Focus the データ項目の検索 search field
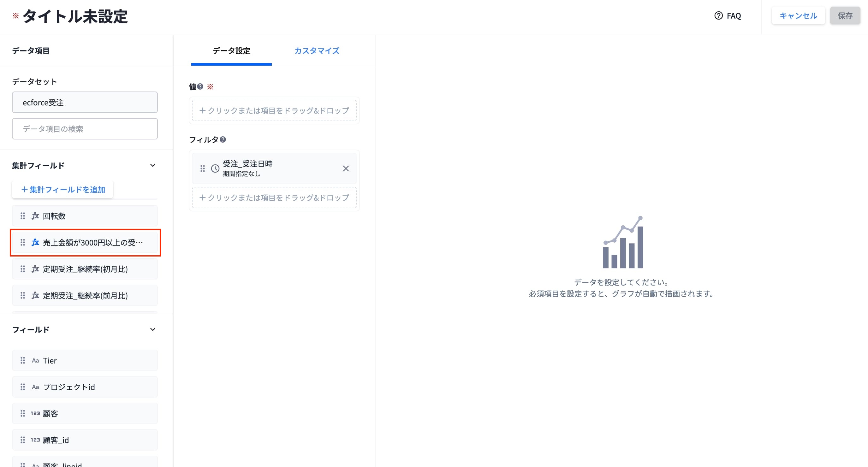The image size is (868, 467). tap(85, 129)
